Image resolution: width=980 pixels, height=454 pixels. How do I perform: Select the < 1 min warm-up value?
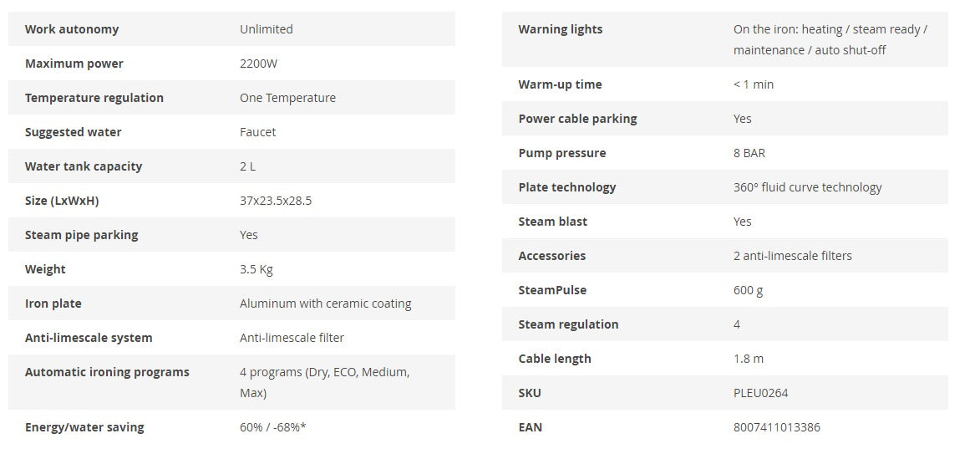click(x=754, y=84)
